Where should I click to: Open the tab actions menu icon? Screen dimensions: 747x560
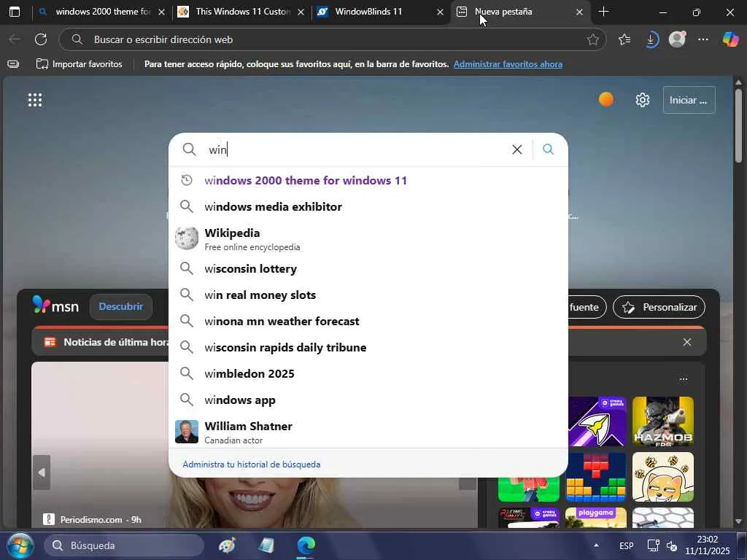[15, 12]
